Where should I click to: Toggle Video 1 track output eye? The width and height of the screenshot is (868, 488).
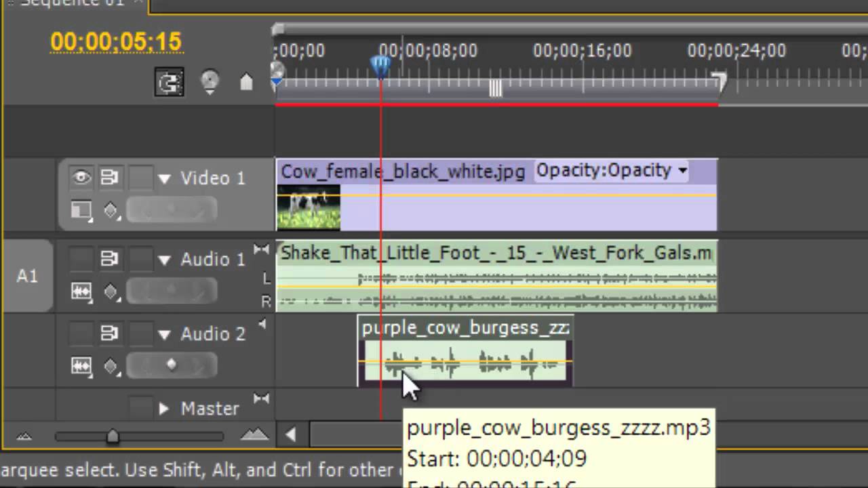click(x=81, y=178)
